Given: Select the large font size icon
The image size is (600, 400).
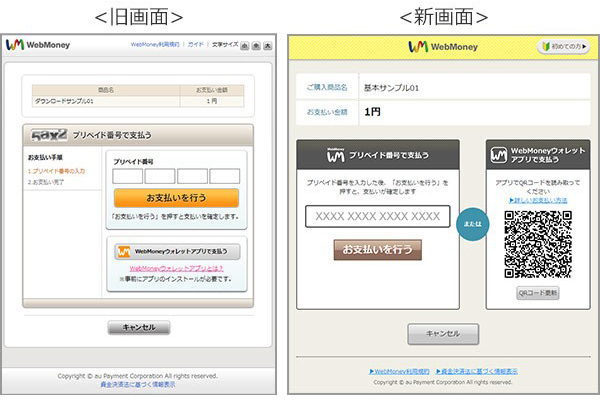Looking at the screenshot, I should 267,45.
